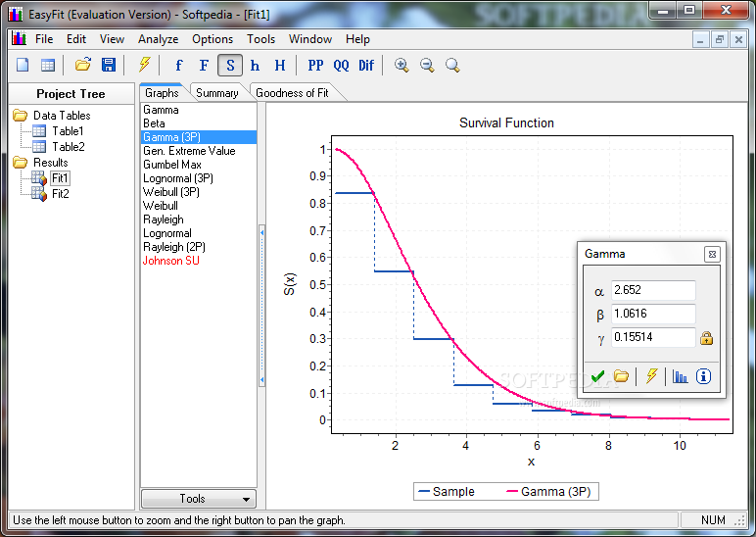Click the Data Tables folder node
756x537 pixels.
pos(62,116)
